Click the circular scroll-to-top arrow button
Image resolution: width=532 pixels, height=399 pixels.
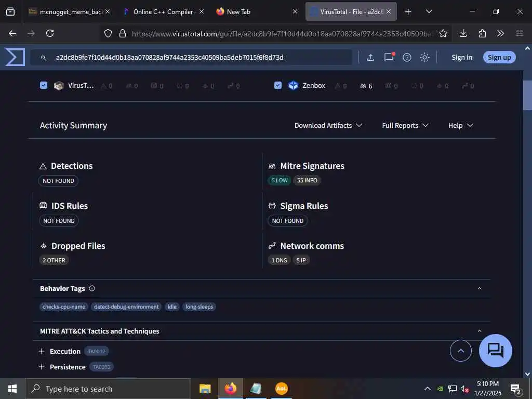(460, 351)
